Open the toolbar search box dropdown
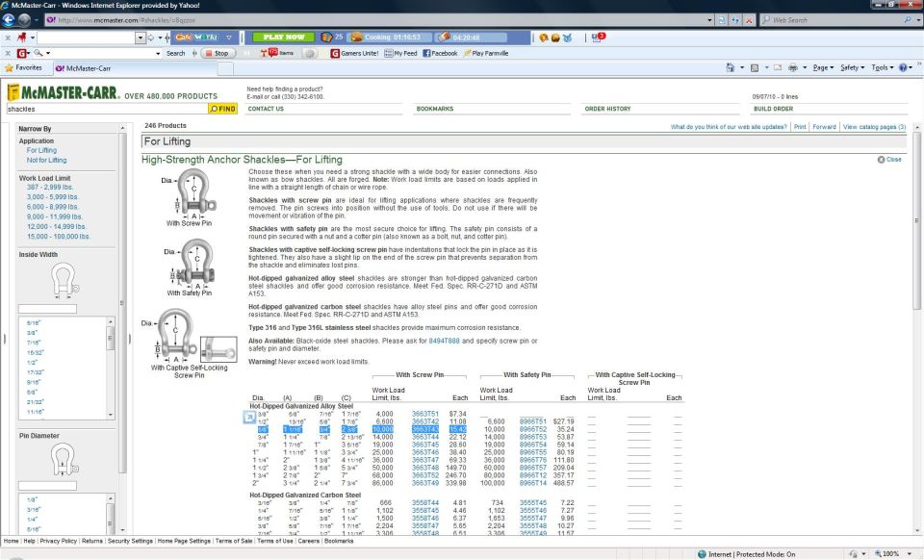The image size is (924, 560). click(x=141, y=38)
